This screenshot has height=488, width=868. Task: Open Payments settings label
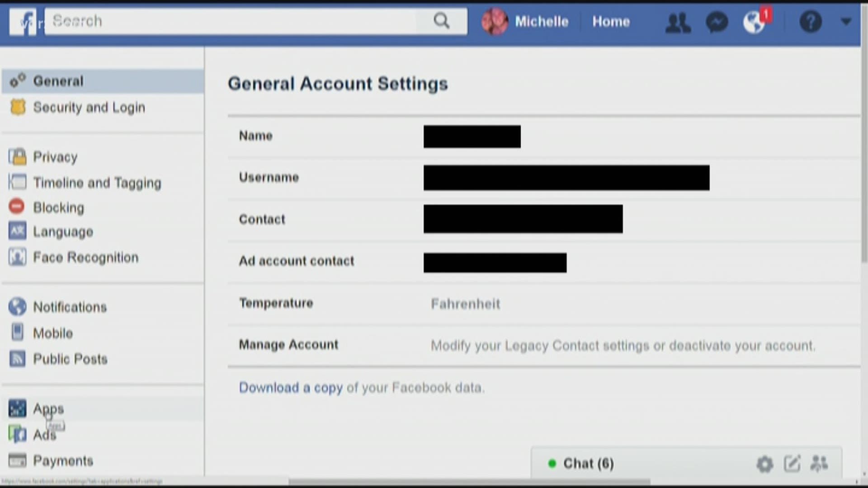(x=63, y=461)
